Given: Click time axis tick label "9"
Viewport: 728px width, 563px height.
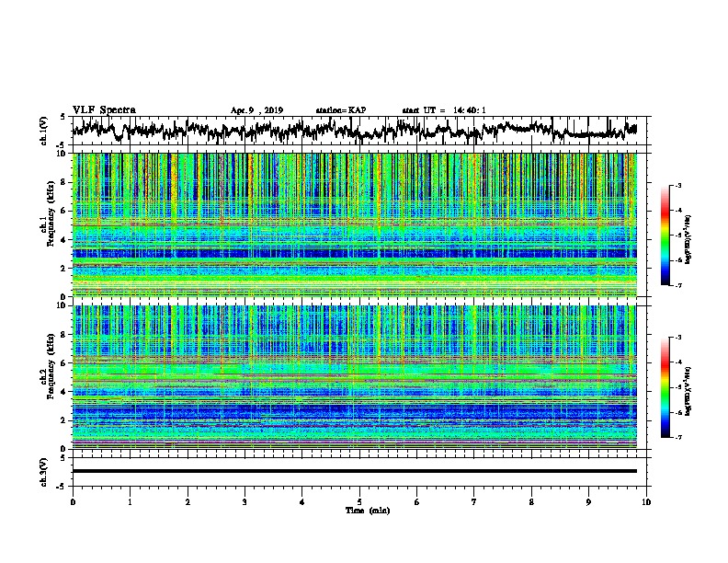Looking at the screenshot, I should pos(588,502).
